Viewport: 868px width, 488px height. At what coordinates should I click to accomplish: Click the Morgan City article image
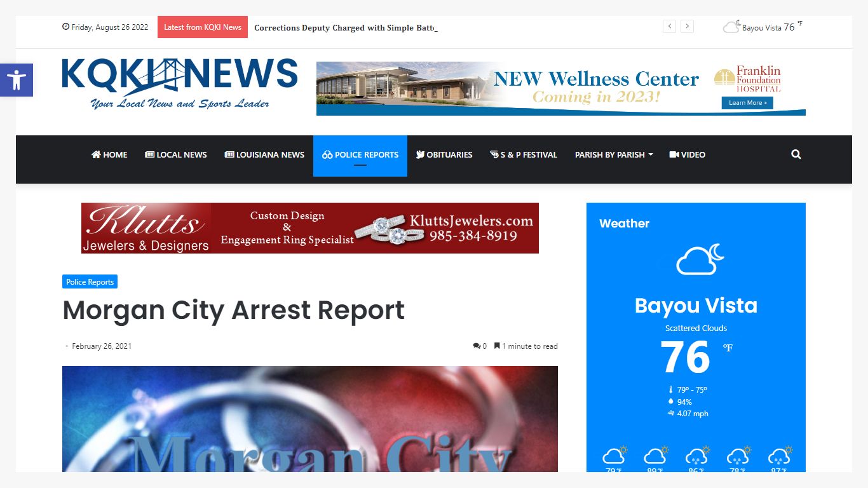click(x=310, y=419)
